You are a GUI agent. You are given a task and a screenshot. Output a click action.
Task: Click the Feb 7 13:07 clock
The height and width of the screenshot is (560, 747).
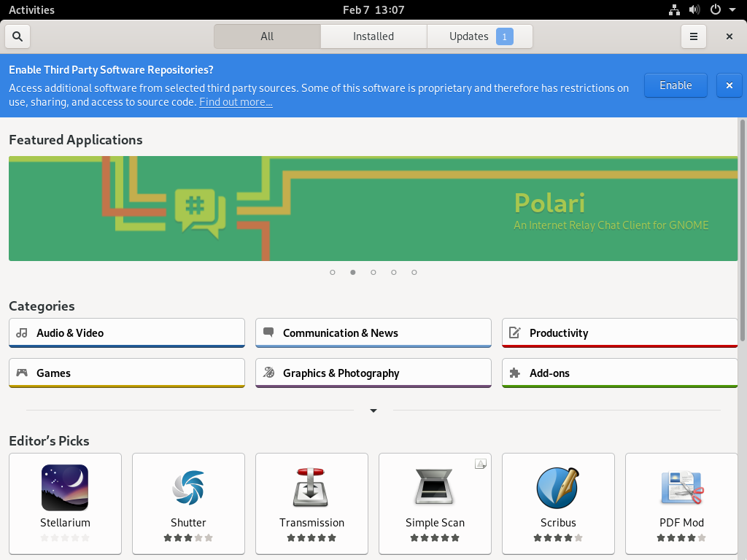pyautogui.click(x=373, y=10)
